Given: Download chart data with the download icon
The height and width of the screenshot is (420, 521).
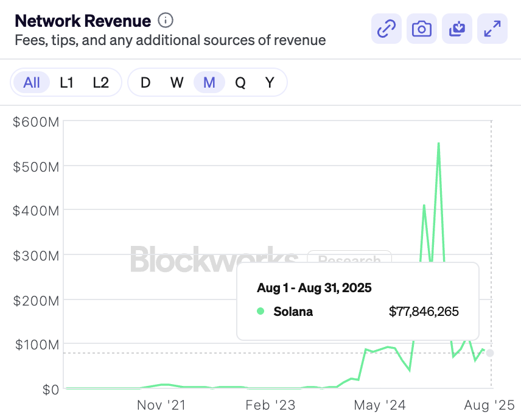Looking at the screenshot, I should (457, 29).
